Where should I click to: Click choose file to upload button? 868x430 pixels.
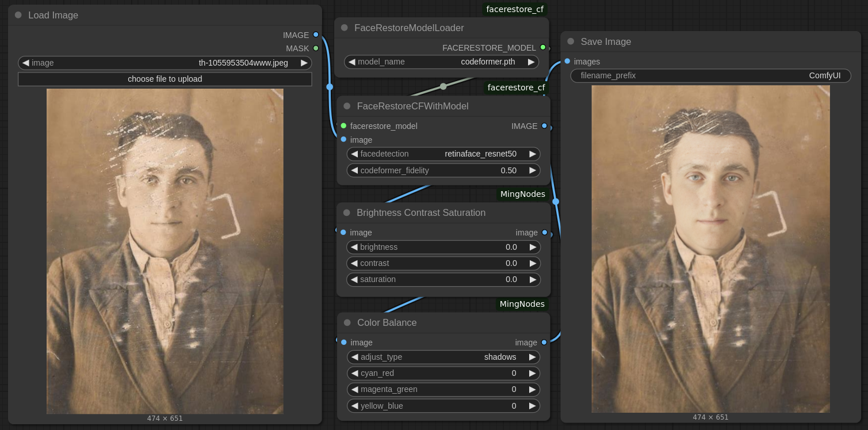[165, 79]
